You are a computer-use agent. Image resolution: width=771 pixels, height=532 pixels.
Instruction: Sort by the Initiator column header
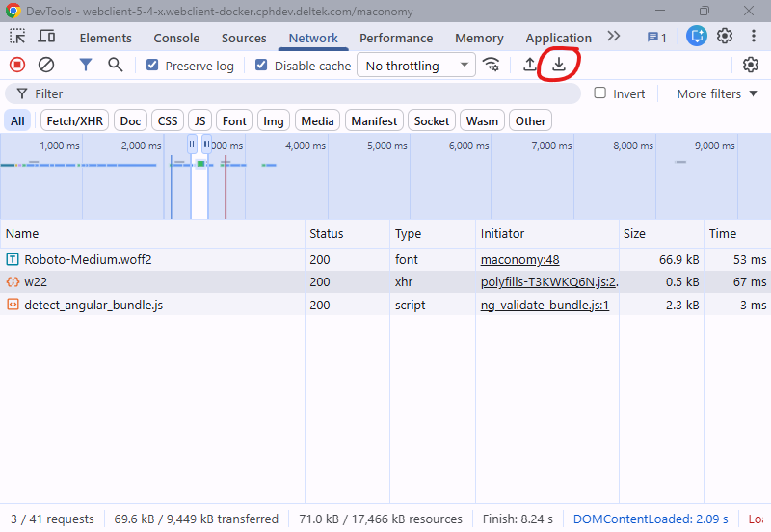coord(547,233)
